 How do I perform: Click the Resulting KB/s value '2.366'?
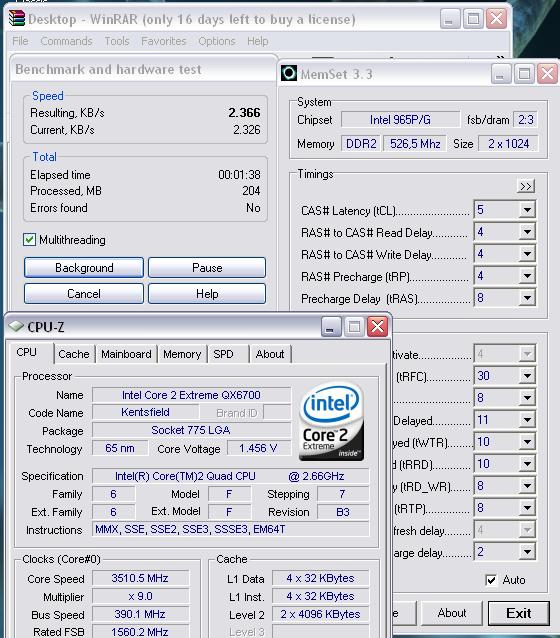coord(244,113)
